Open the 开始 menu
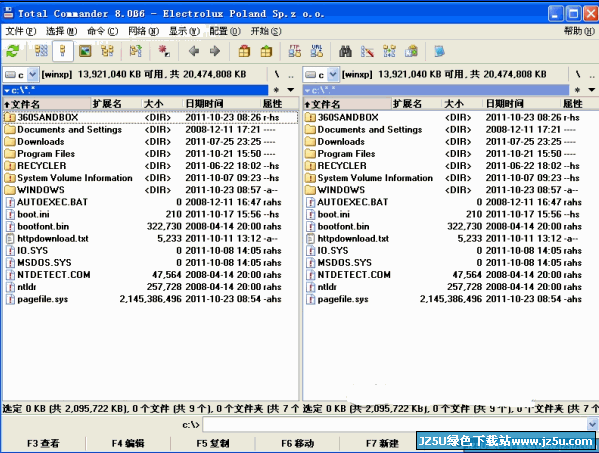Screen dimensions: 599x453 pos(266,31)
